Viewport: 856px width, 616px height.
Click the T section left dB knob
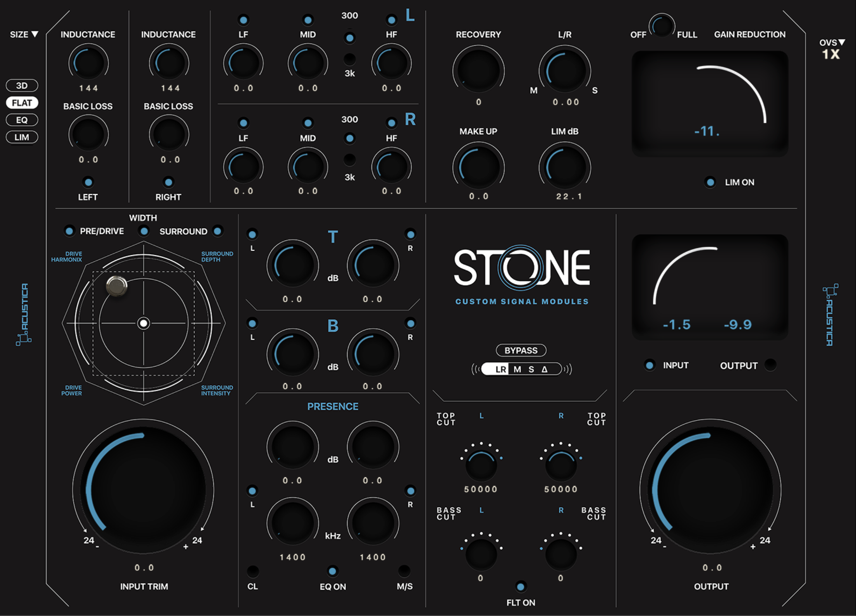coord(292,266)
